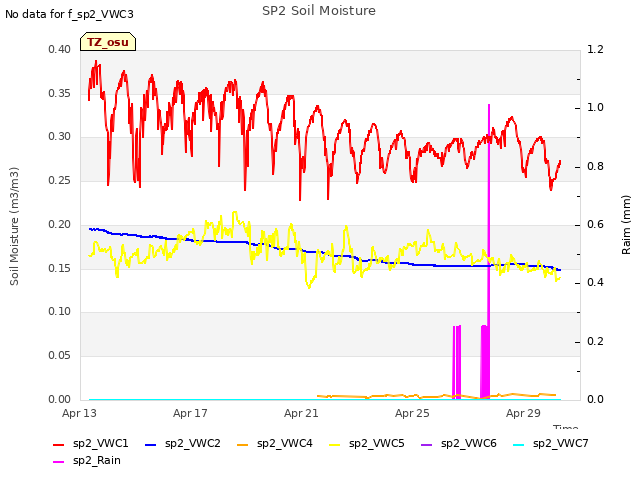Viewport: 640px width, 480px height.
Task: Click the sp2_VWC2 legend label
Action: click(x=193, y=443)
